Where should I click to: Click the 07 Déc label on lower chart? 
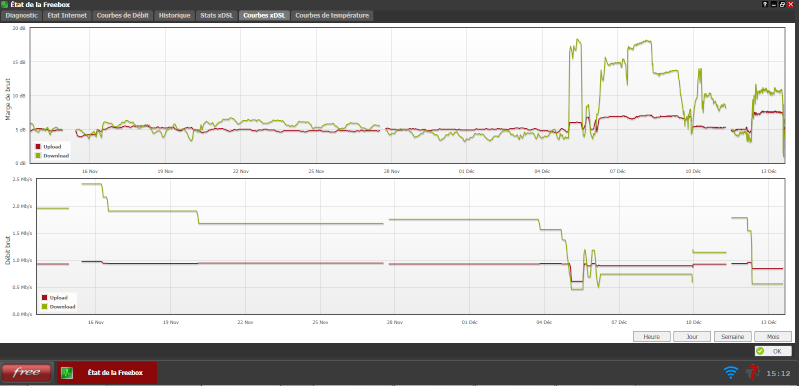coord(618,322)
